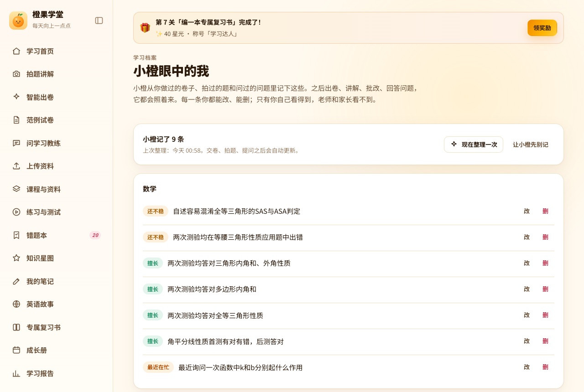This screenshot has width=584, height=392.
Task: Click the 现在整理一次 button
Action: tap(474, 144)
